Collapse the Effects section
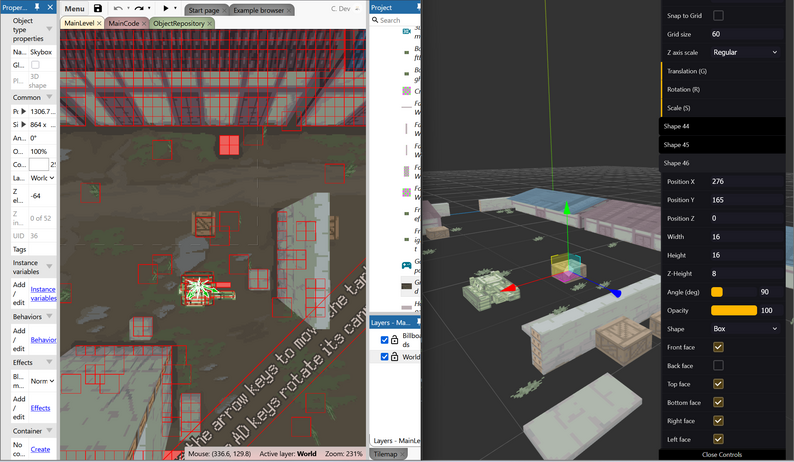The width and height of the screenshot is (794, 462). (x=49, y=362)
